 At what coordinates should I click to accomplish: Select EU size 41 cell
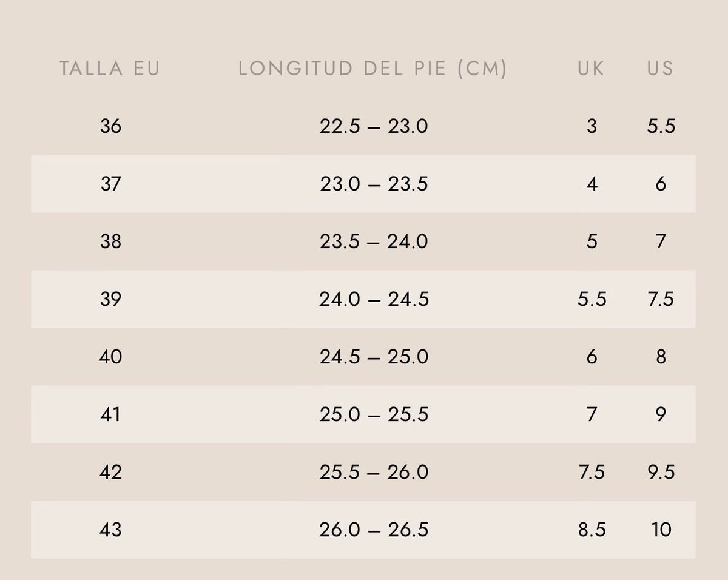pyautogui.click(x=110, y=414)
